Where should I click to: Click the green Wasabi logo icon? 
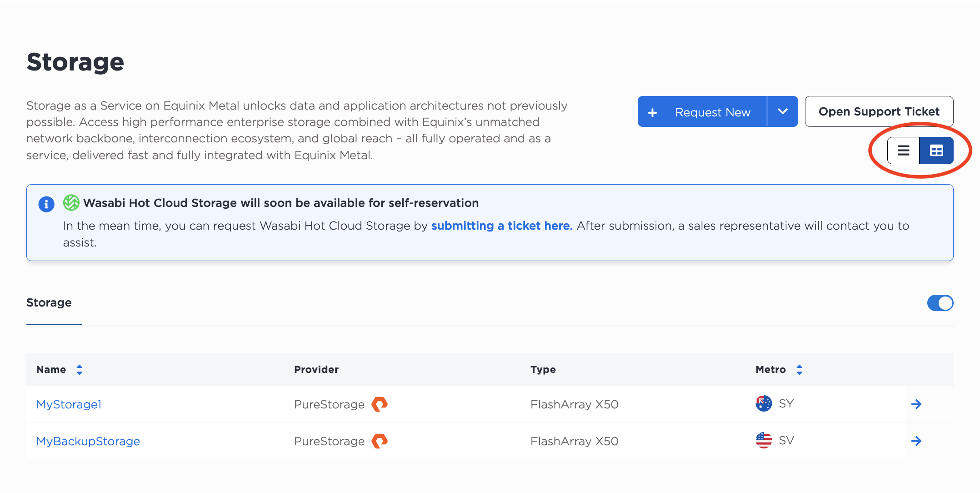click(71, 203)
